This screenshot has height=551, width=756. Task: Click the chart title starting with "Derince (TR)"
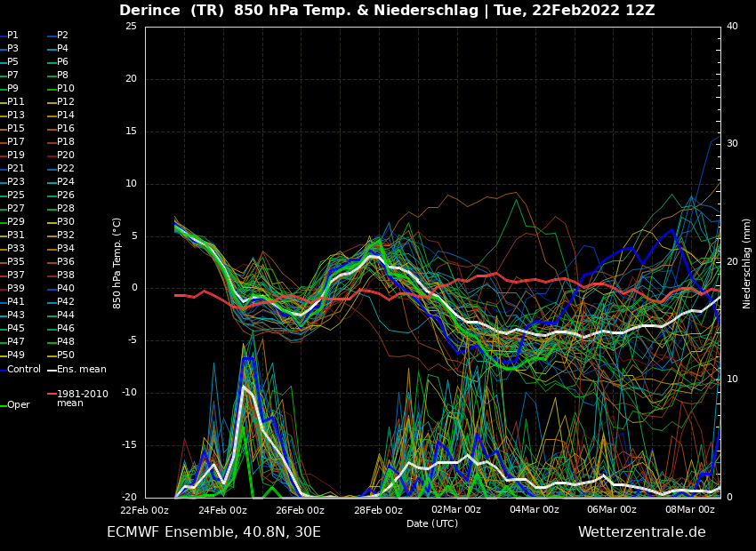pos(387,10)
